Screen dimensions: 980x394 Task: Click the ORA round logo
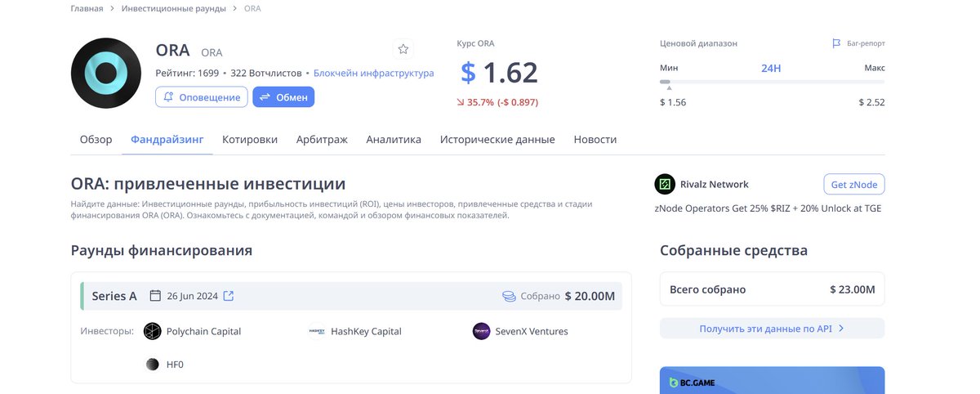tap(106, 73)
